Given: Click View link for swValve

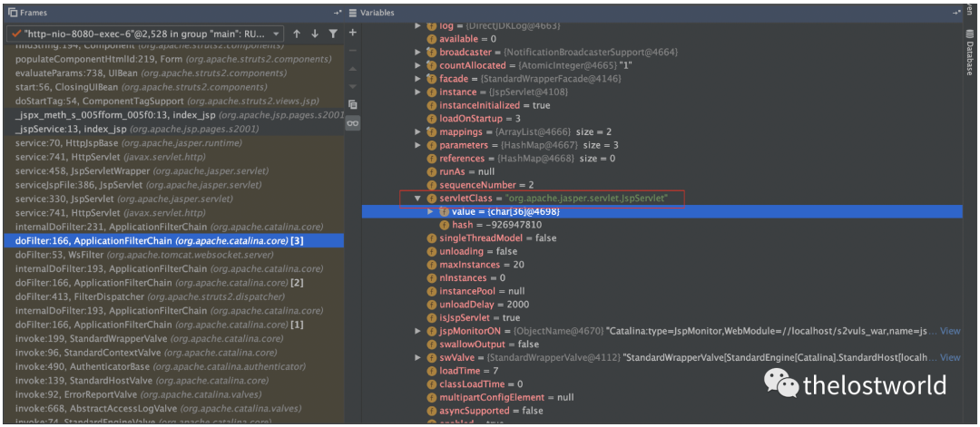Looking at the screenshot, I should pyautogui.click(x=949, y=357).
